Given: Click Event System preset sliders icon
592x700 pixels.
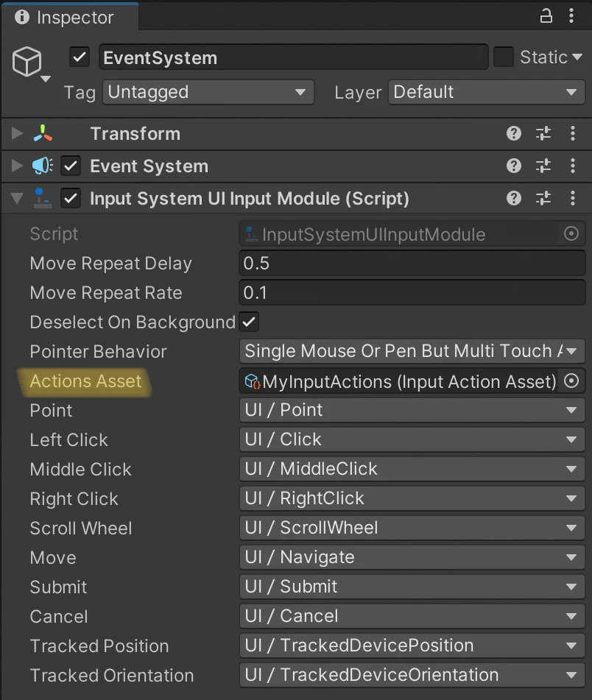Looking at the screenshot, I should click(543, 166).
